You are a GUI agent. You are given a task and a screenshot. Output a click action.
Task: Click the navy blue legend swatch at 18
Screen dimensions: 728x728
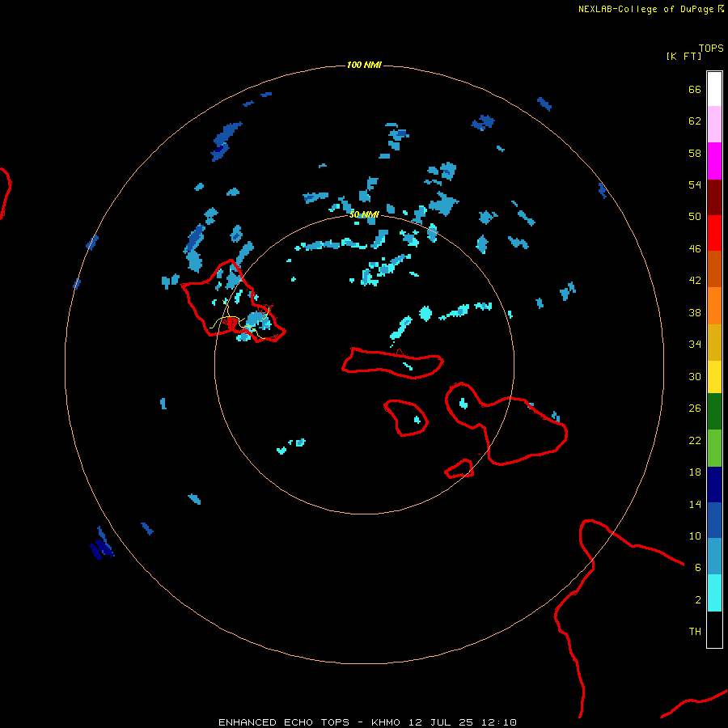coord(714,485)
